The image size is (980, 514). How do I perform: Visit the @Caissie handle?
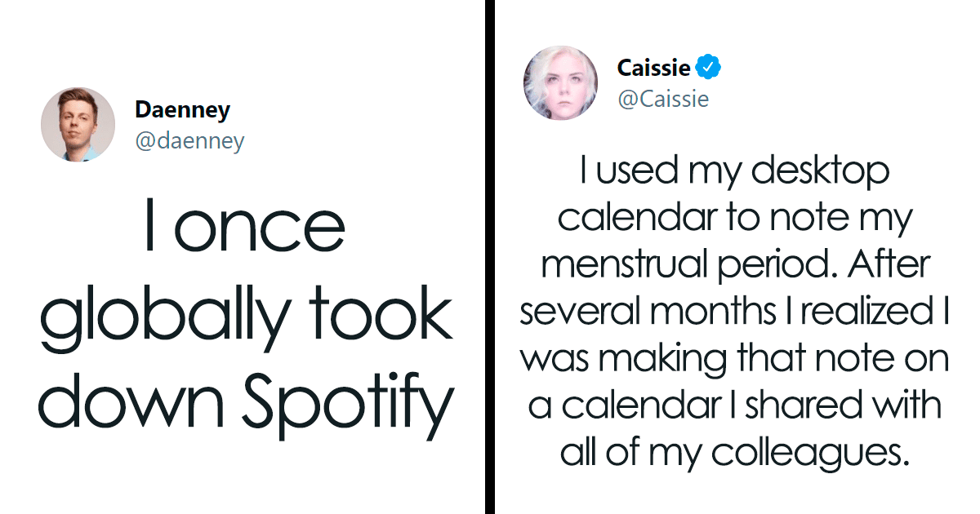(x=663, y=99)
